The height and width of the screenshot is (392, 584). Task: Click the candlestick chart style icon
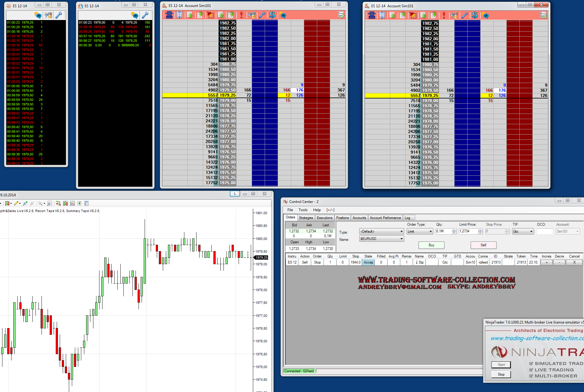click(7, 203)
